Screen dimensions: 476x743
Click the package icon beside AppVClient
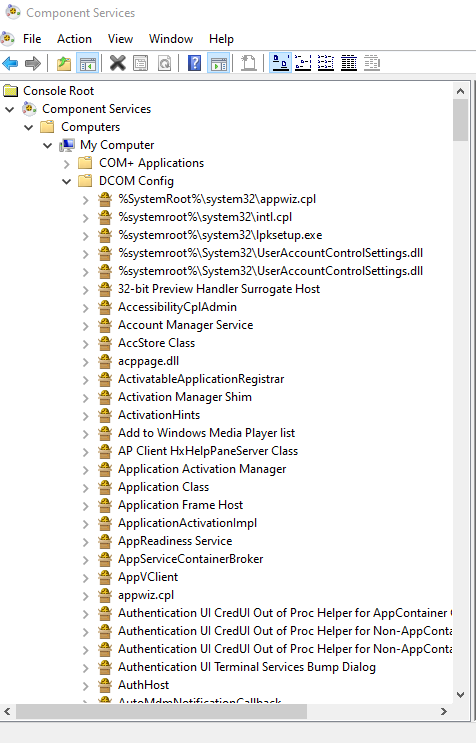(105, 577)
